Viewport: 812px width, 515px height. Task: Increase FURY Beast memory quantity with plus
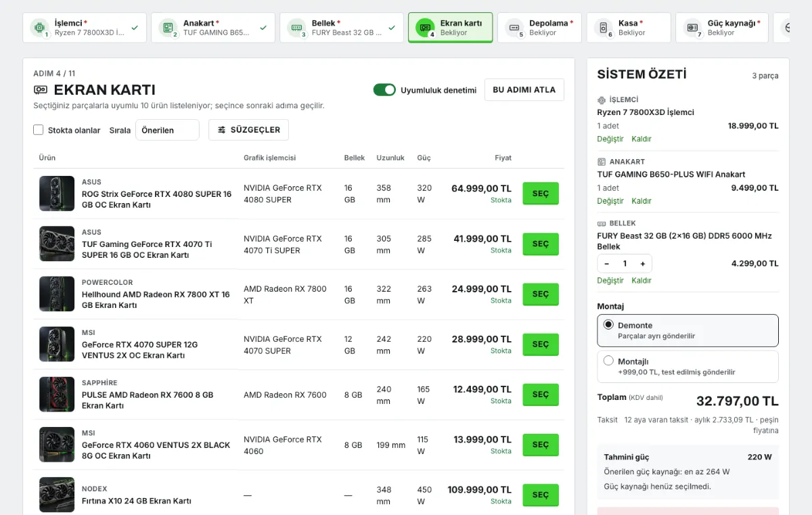coord(643,264)
